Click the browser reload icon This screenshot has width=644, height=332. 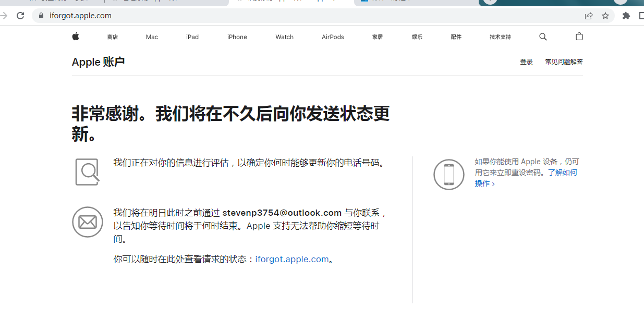pos(20,16)
